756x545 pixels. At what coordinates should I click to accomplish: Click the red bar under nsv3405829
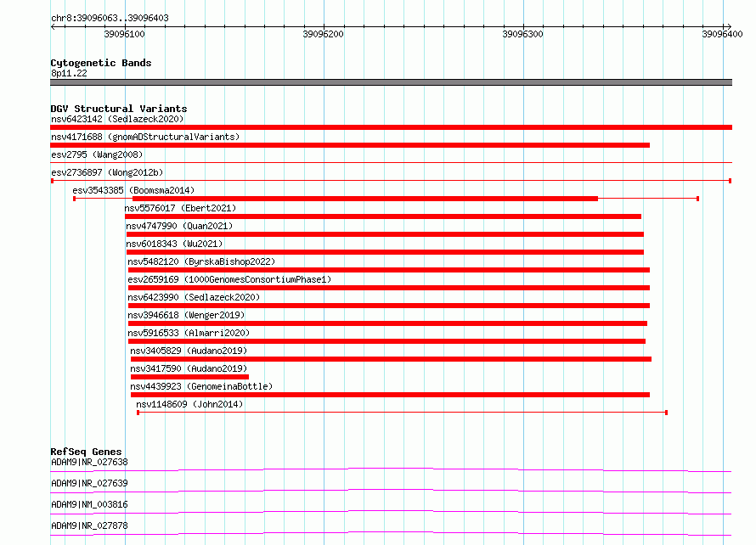tap(391, 359)
